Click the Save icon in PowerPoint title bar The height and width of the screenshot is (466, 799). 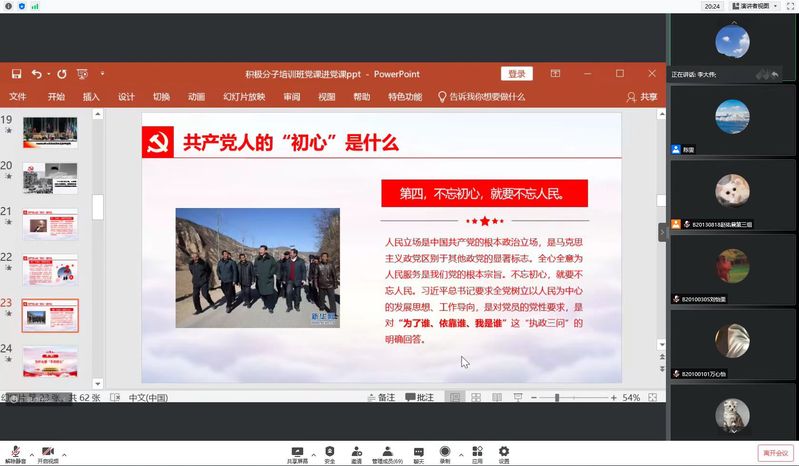(16, 74)
